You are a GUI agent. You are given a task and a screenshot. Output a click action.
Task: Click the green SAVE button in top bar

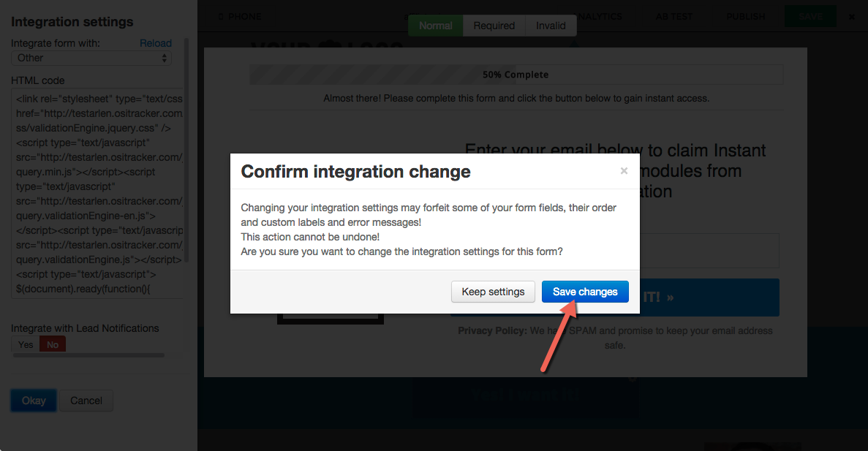tap(810, 17)
